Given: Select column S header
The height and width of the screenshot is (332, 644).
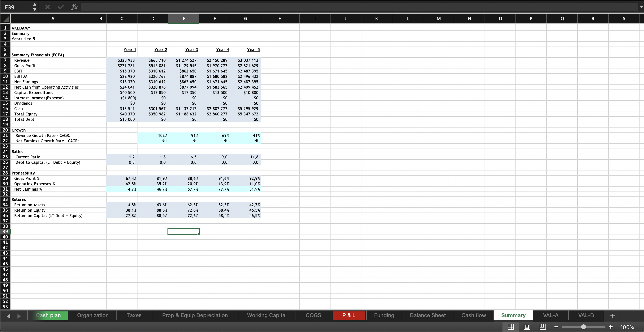Looking at the screenshot, I should point(624,19).
